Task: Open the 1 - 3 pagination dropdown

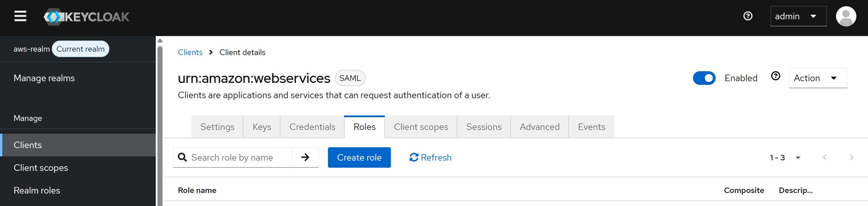Action: click(x=785, y=158)
